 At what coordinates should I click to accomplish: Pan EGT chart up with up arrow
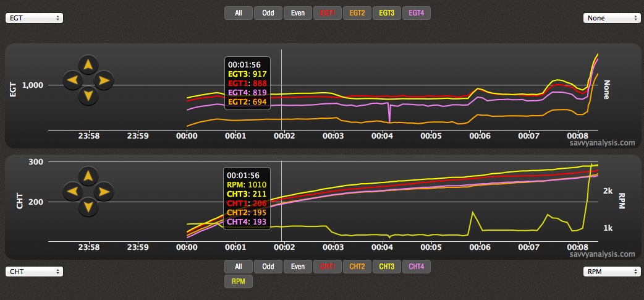(88, 64)
